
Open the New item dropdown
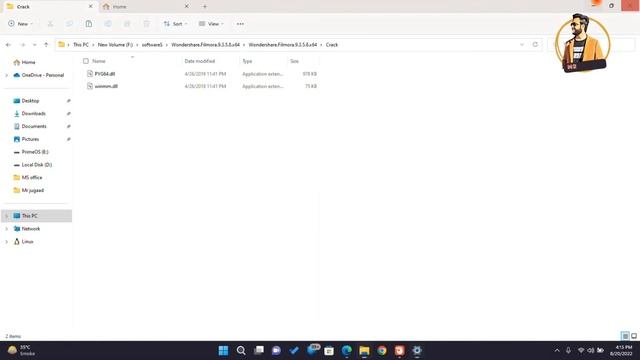(x=20, y=24)
